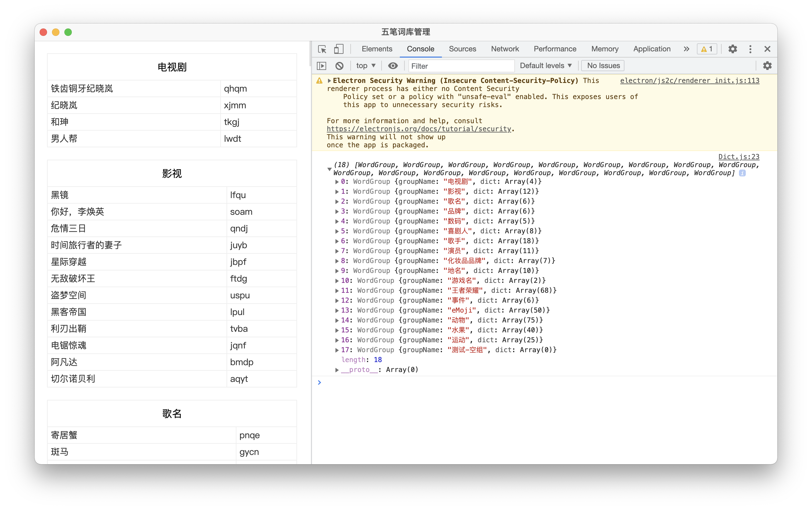Switch to the Memory tab
This screenshot has width=812, height=510.
(x=604, y=49)
